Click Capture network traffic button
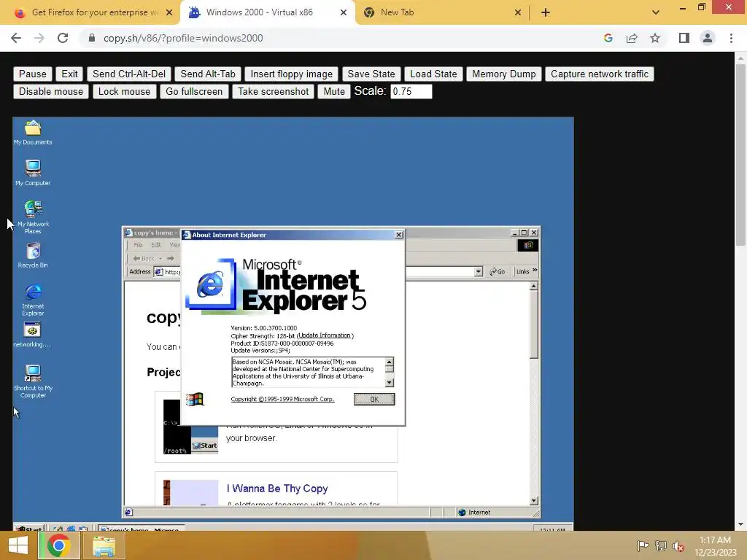Screen dimensions: 747x560 (x=600, y=74)
